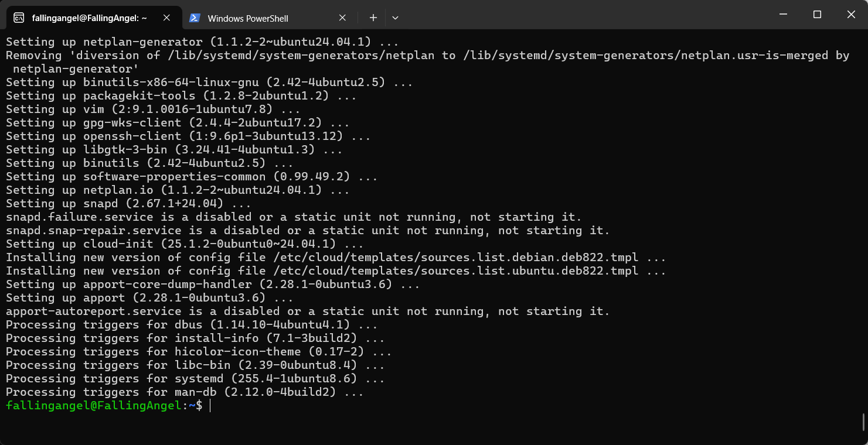Click the "Processing triggers for man-db" line
Screen dimensions: 868x445
[185, 392]
